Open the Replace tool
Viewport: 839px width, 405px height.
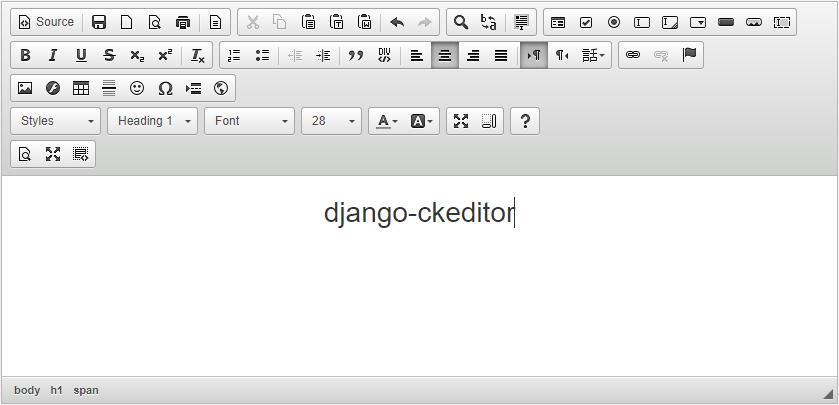tap(489, 22)
